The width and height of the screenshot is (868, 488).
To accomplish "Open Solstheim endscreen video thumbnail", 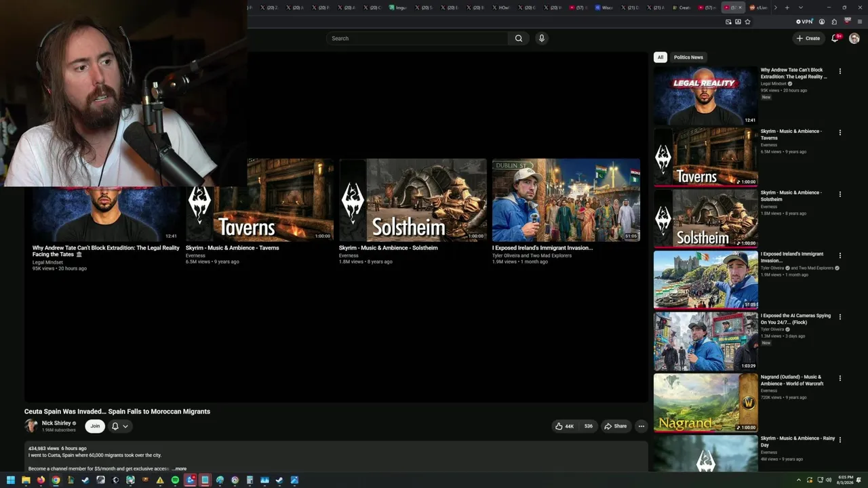I will pos(413,200).
